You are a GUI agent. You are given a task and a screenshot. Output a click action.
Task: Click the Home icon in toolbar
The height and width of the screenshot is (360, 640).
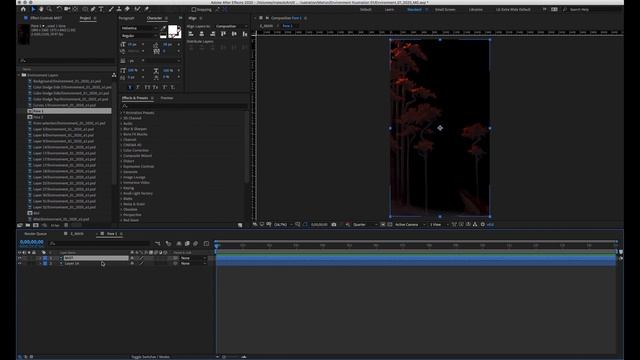point(23,9)
